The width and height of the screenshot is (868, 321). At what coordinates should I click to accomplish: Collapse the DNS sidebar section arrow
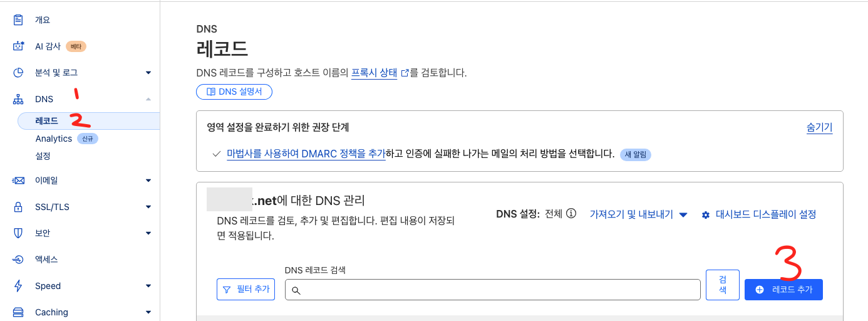point(148,99)
